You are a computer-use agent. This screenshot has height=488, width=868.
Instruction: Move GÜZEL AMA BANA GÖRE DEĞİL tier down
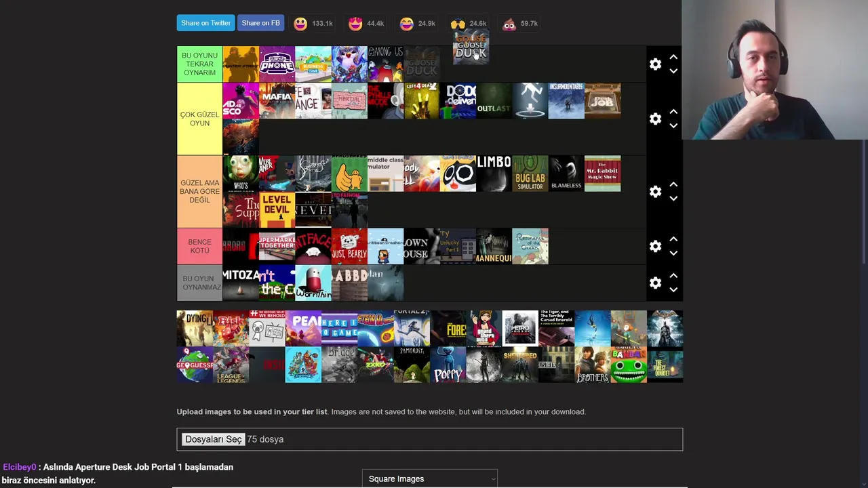(x=673, y=199)
